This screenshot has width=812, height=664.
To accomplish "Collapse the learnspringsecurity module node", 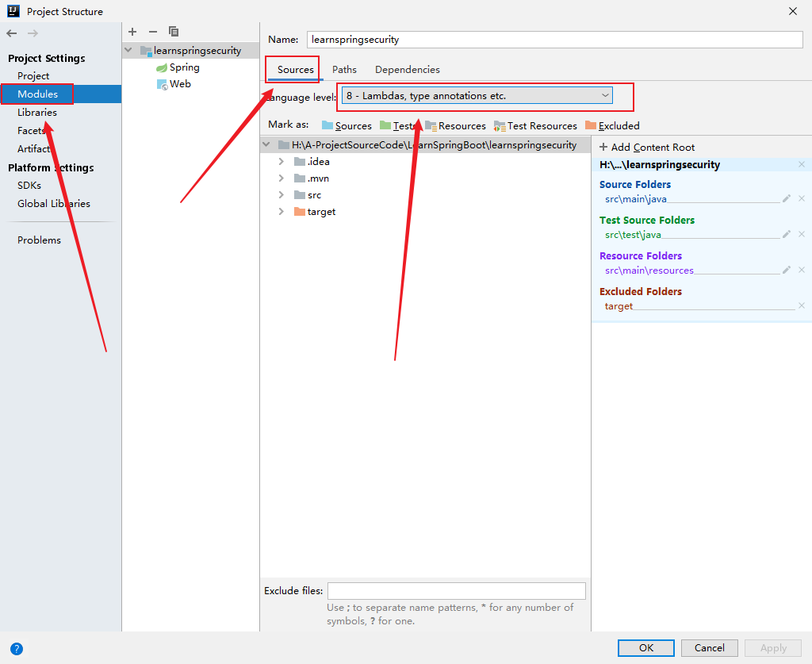I will [128, 50].
